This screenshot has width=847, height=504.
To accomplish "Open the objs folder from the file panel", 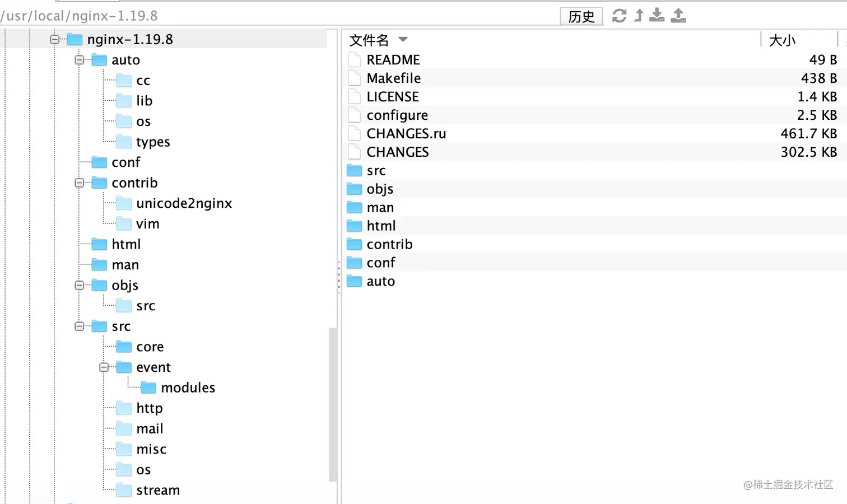I will [380, 189].
